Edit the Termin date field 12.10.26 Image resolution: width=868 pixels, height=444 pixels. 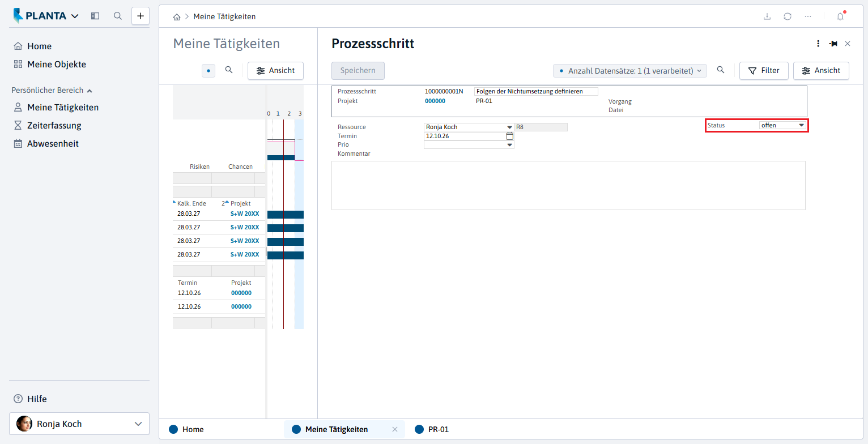[x=465, y=136]
